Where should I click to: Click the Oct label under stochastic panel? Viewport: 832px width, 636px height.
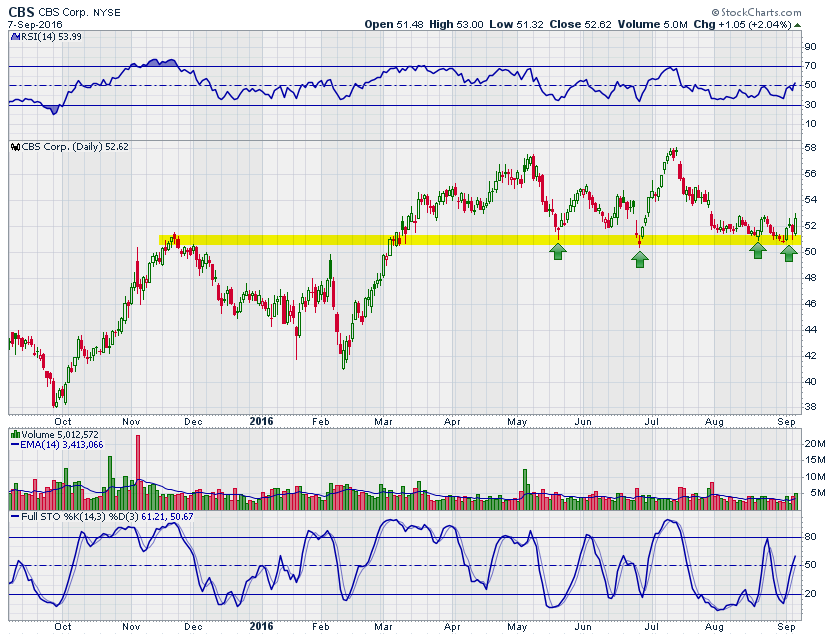tap(63, 627)
